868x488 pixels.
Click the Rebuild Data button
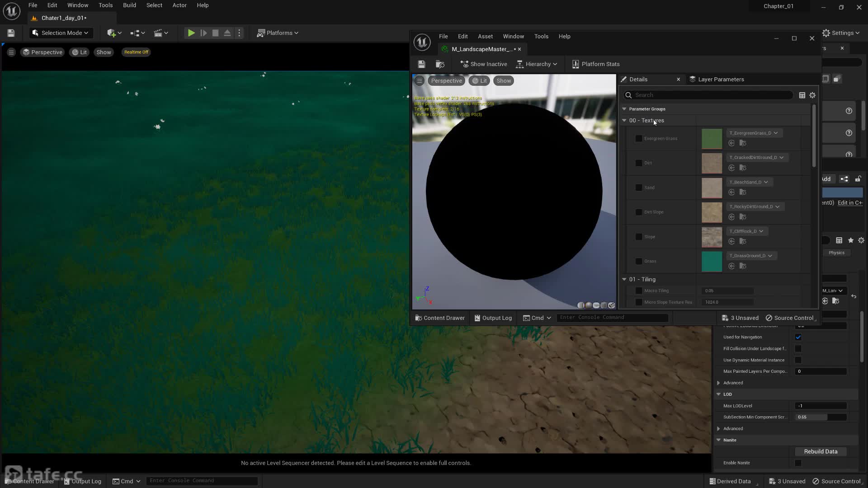[821, 452]
